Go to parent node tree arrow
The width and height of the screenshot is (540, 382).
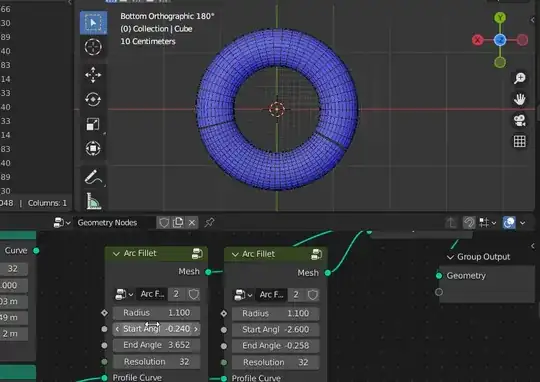[x=451, y=223]
